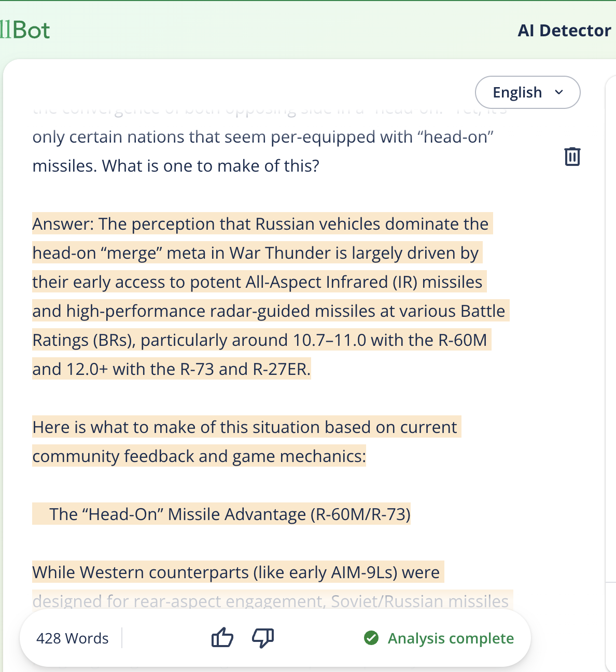Click the chevron arrow beside English
616x672 pixels.
coord(559,92)
